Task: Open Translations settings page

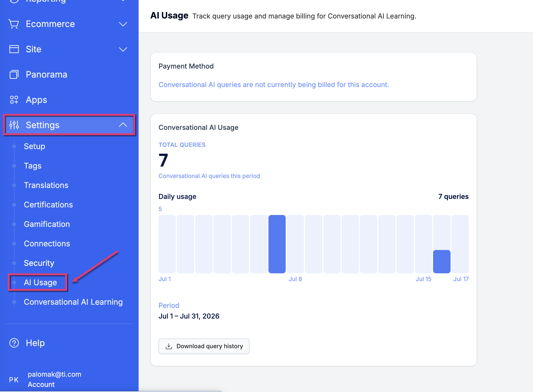Action: tap(46, 185)
